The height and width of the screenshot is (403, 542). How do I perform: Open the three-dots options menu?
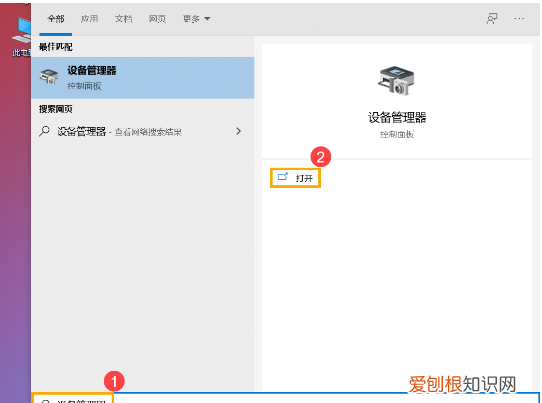(519, 19)
